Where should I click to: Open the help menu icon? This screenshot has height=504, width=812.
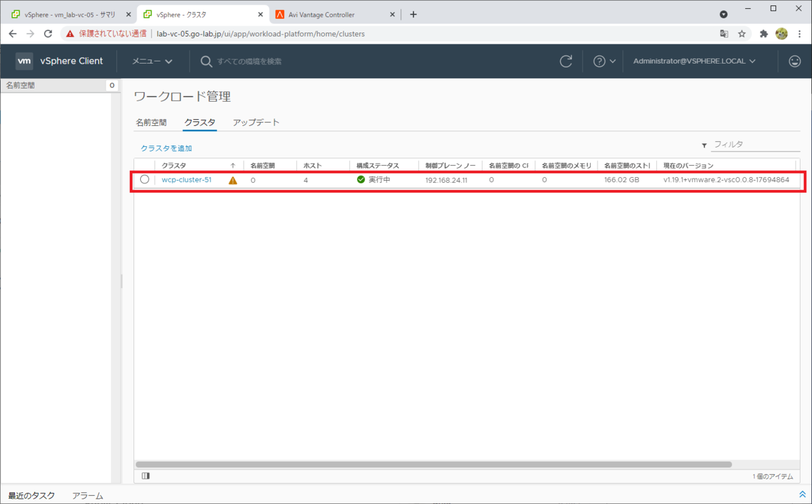coord(600,60)
